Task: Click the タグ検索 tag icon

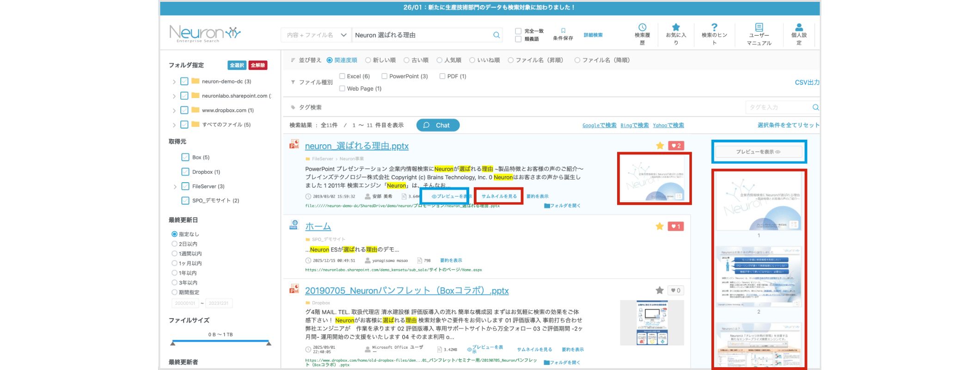Action: 293,107
